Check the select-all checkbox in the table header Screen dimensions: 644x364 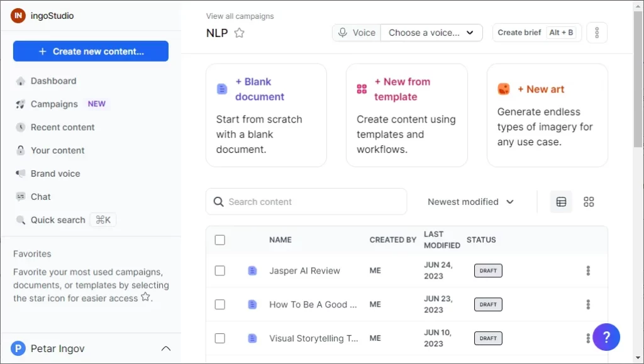point(219,240)
